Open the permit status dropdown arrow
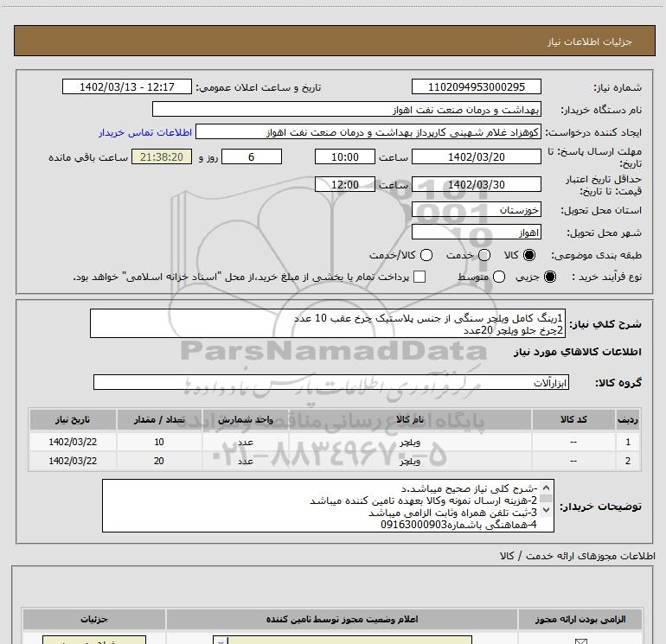The width and height of the screenshot is (666, 644). 221,641
